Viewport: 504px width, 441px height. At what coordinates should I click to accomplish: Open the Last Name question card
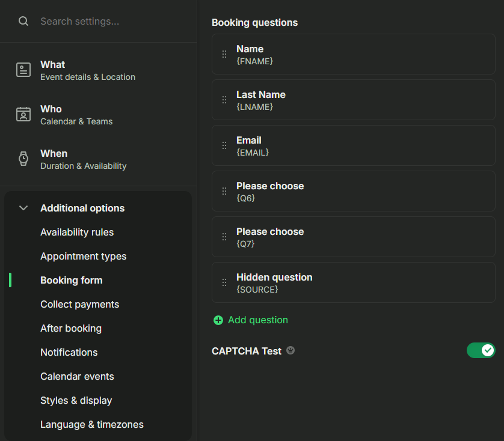(354, 100)
